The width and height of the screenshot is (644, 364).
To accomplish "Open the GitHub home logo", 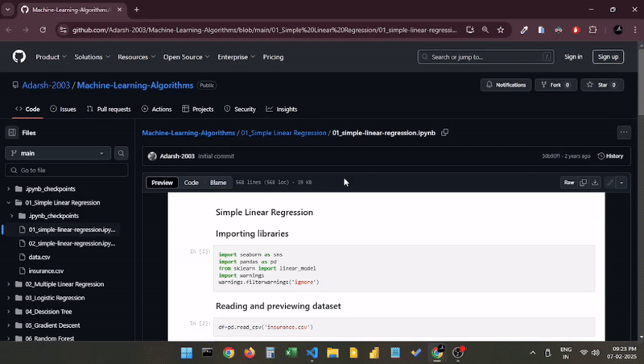I will point(19,56).
